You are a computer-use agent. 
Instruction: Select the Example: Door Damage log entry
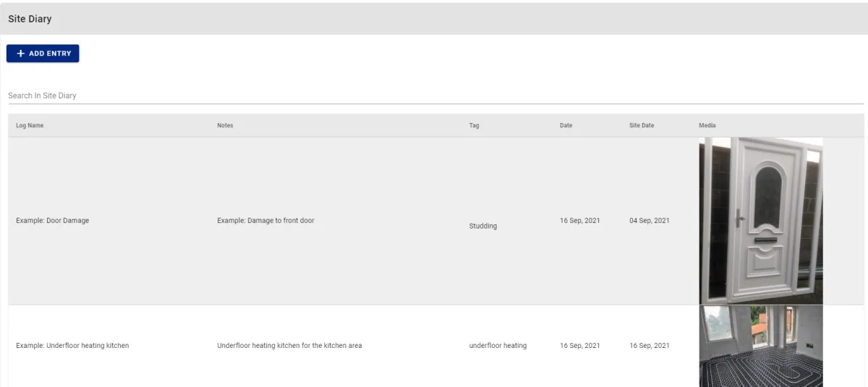point(52,221)
